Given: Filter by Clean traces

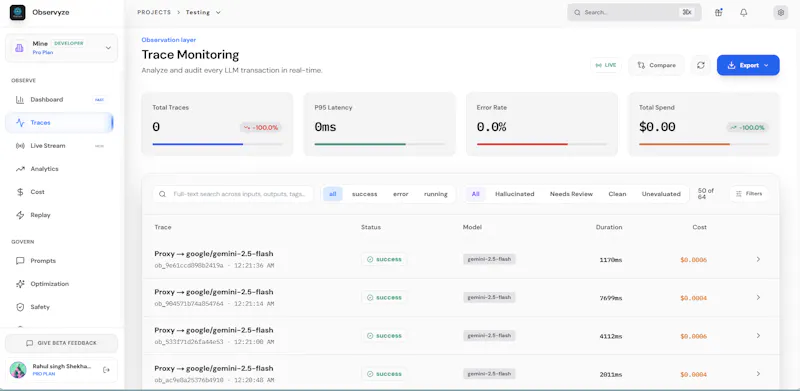Looking at the screenshot, I should click(617, 194).
